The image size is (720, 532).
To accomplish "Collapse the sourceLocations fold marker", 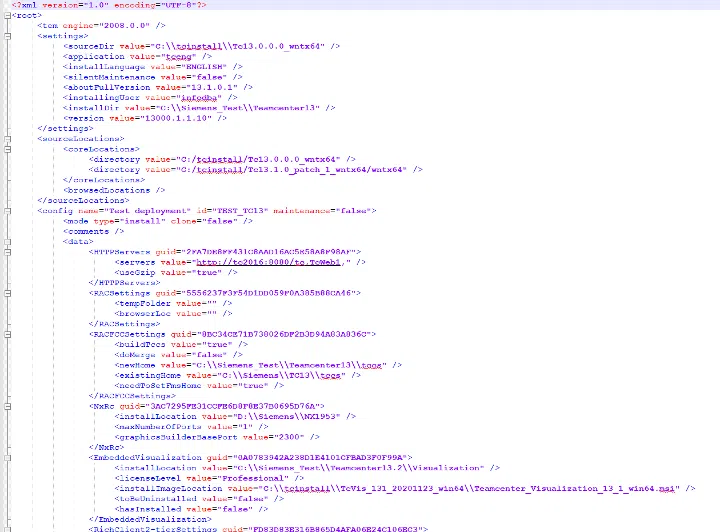I will [7, 139].
